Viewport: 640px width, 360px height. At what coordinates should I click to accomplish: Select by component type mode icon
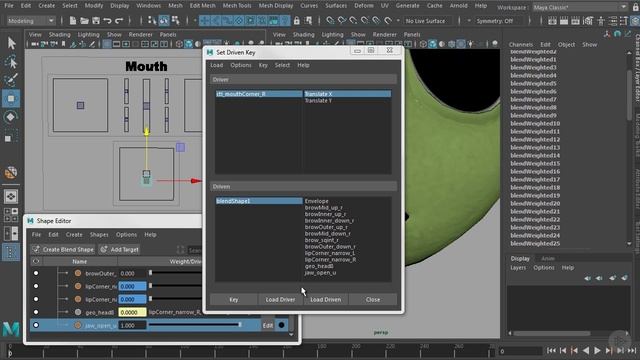click(x=176, y=20)
